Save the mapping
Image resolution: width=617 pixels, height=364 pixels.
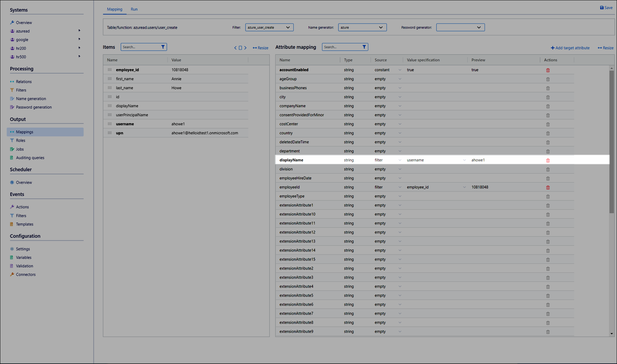tap(606, 8)
